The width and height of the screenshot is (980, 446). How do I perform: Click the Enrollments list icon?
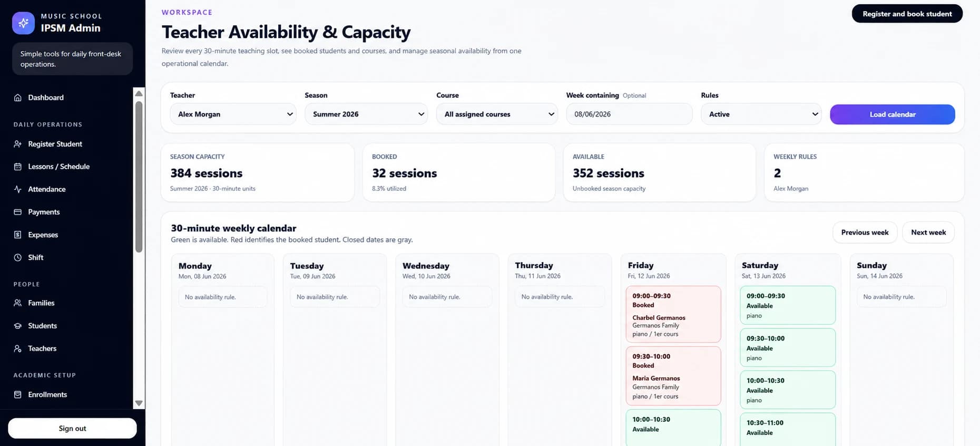[18, 394]
